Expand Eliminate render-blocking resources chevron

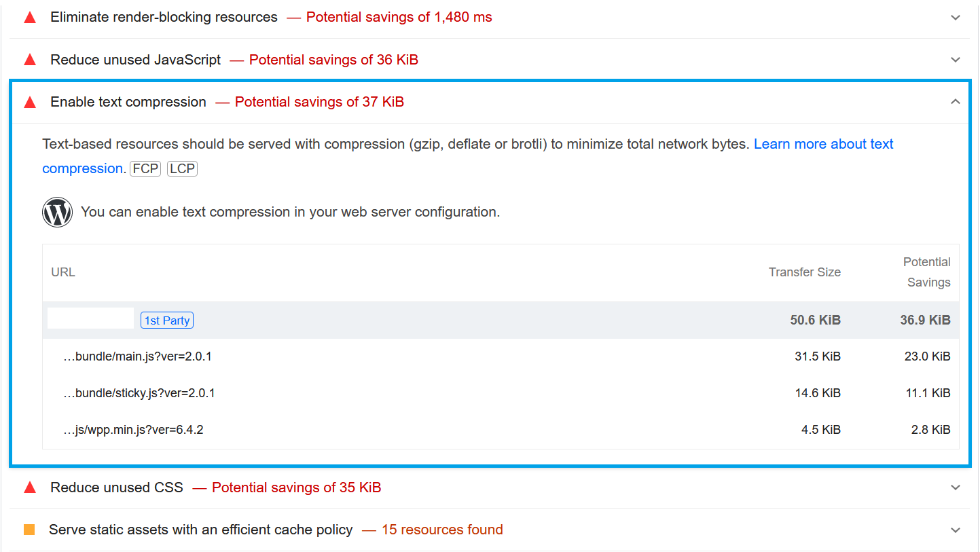956,18
